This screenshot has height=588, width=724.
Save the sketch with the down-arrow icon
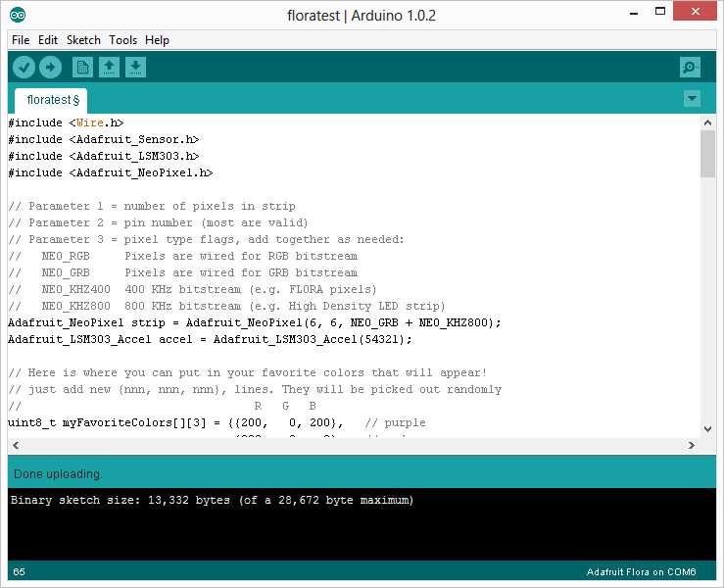click(x=136, y=68)
